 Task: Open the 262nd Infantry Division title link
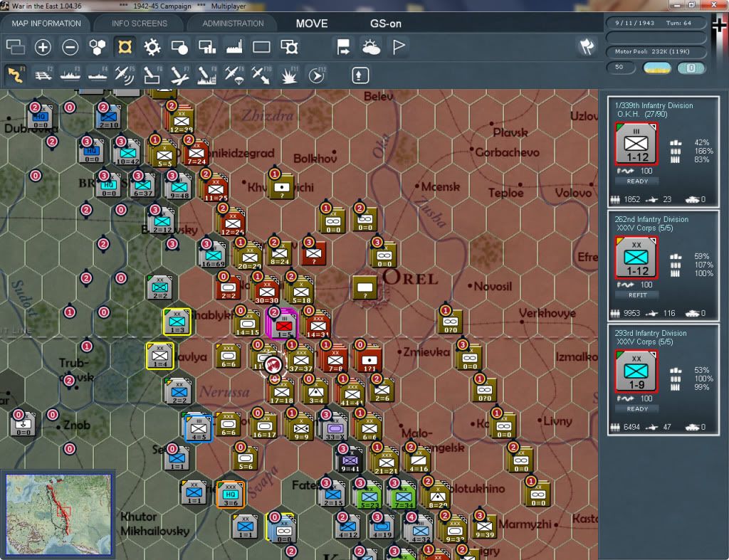coord(651,219)
